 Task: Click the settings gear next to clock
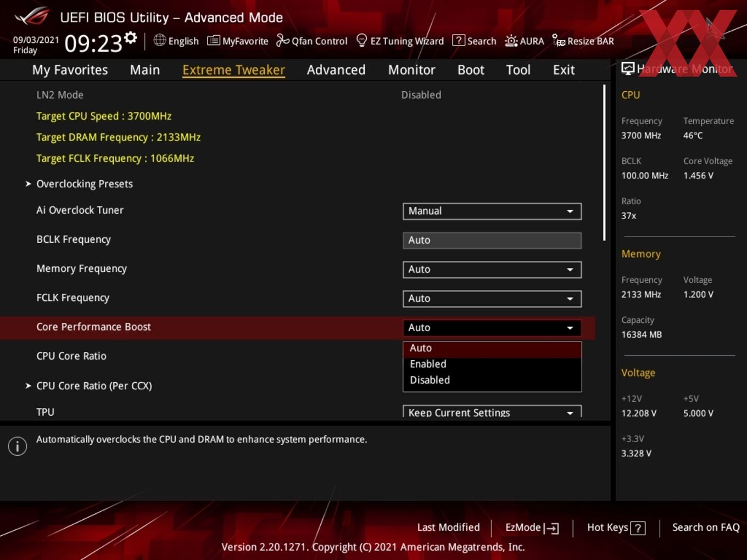pos(131,38)
